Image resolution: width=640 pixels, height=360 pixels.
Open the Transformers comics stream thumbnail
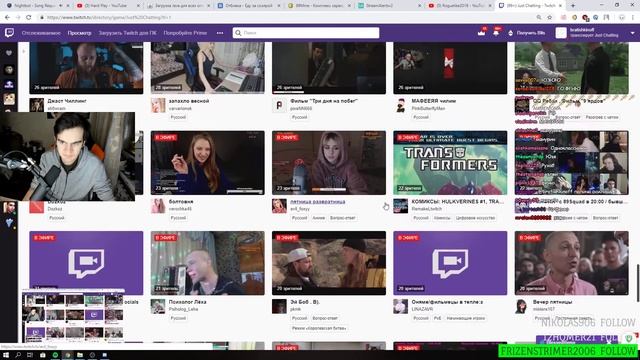pos(450,162)
